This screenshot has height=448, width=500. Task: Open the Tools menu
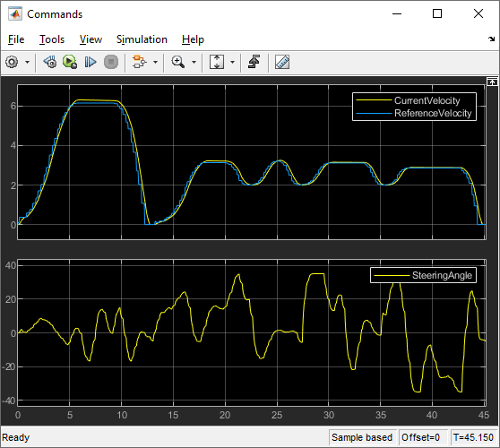(52, 39)
